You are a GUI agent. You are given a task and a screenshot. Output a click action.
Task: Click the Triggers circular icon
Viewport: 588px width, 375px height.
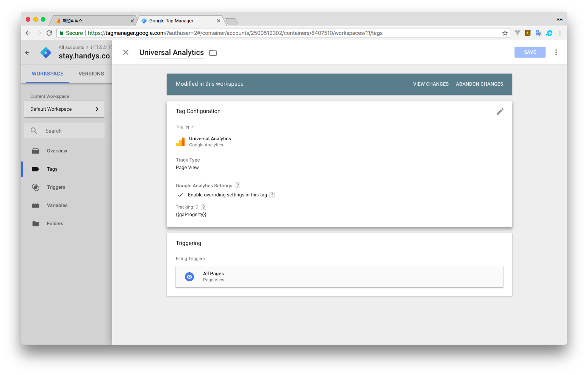point(36,187)
